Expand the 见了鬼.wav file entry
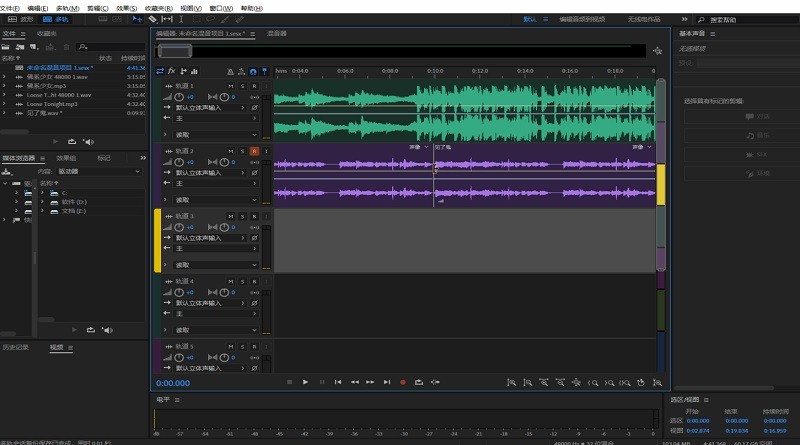 (x=5, y=113)
